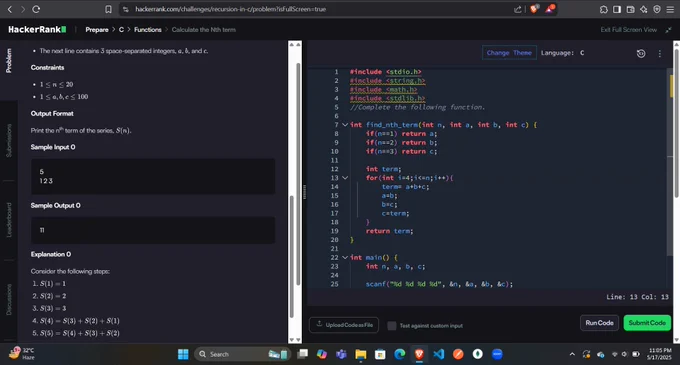Open Microsoft Store from the taskbar
This screenshot has width=680, height=365.
pos(380,354)
